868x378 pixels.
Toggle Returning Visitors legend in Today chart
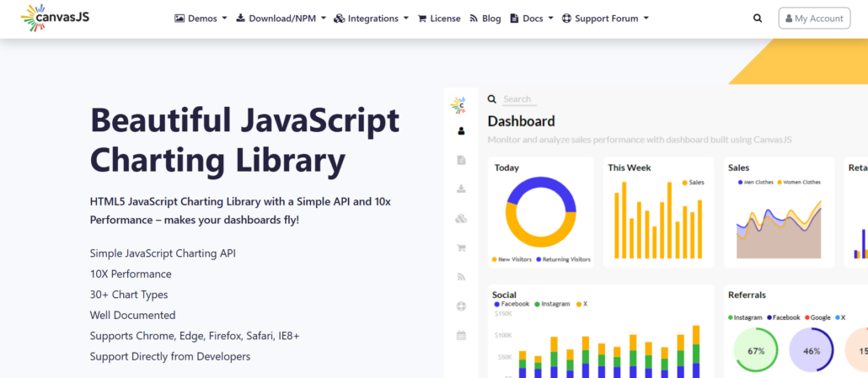point(564,259)
